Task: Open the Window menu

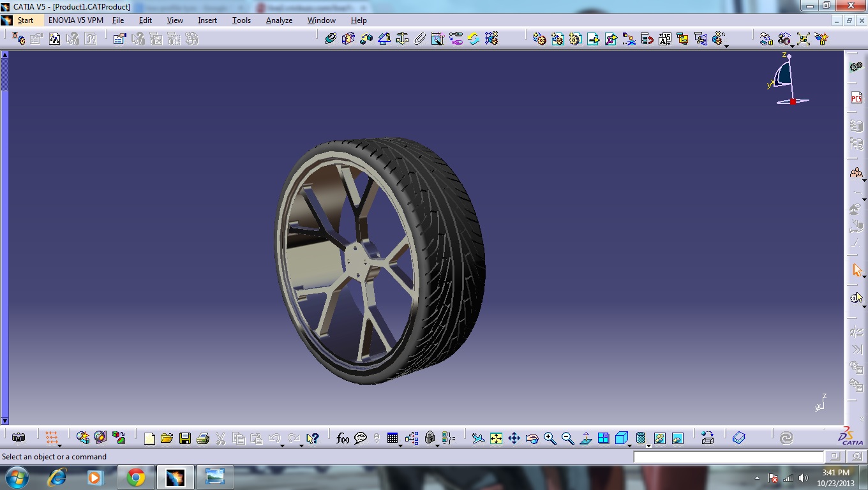Action: 322,20
